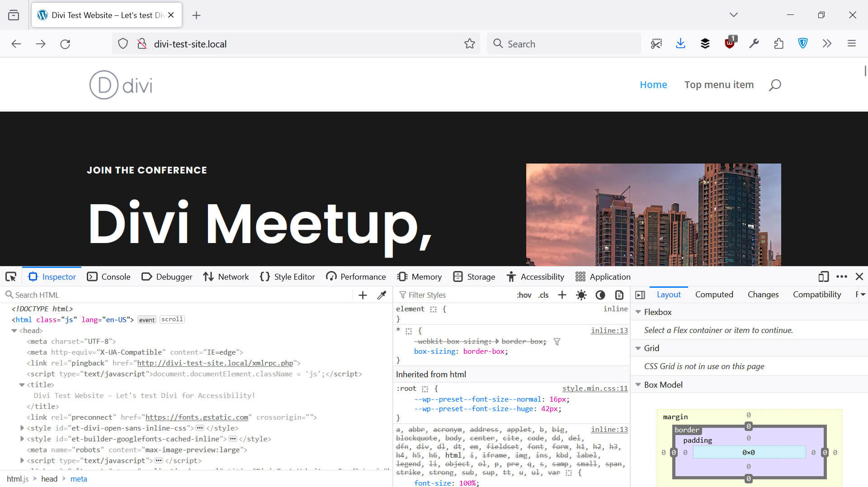Take a screenshot with the camera tool

pyautogui.click(x=656, y=43)
